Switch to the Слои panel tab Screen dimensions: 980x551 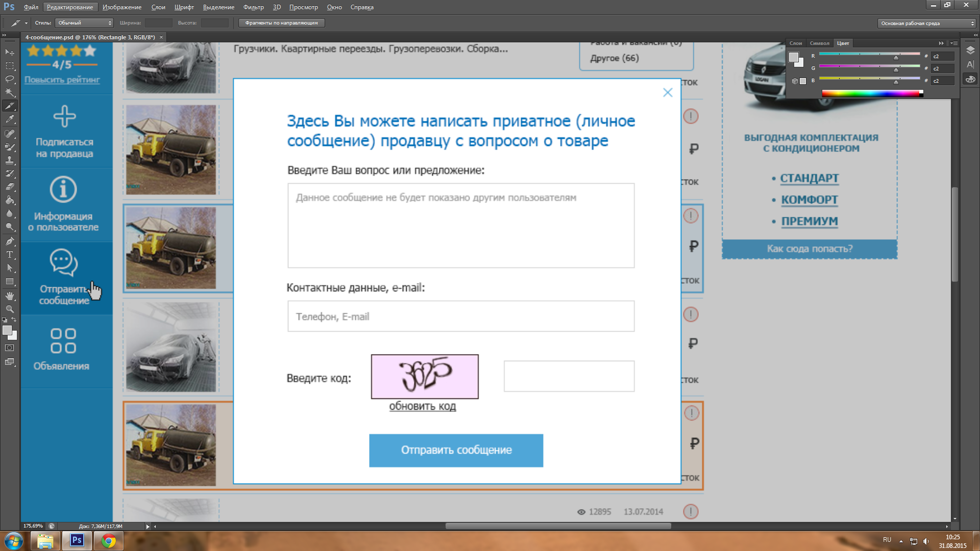(796, 43)
